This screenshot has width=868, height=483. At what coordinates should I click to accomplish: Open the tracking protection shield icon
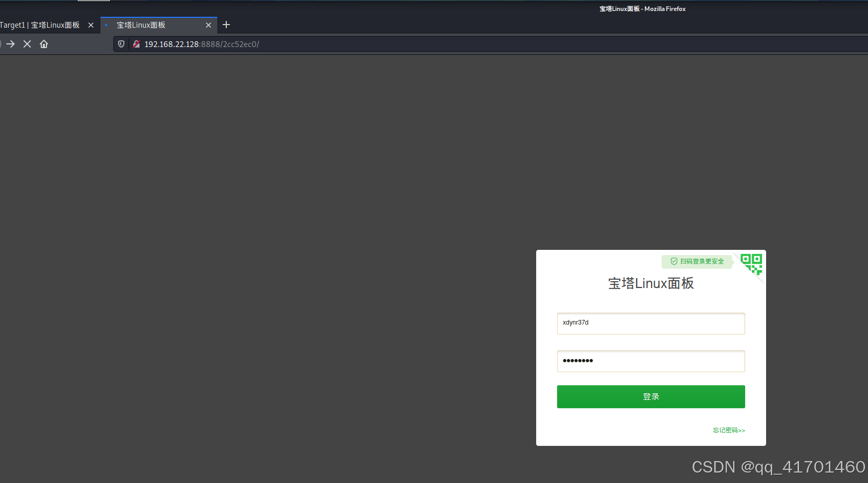tap(121, 44)
